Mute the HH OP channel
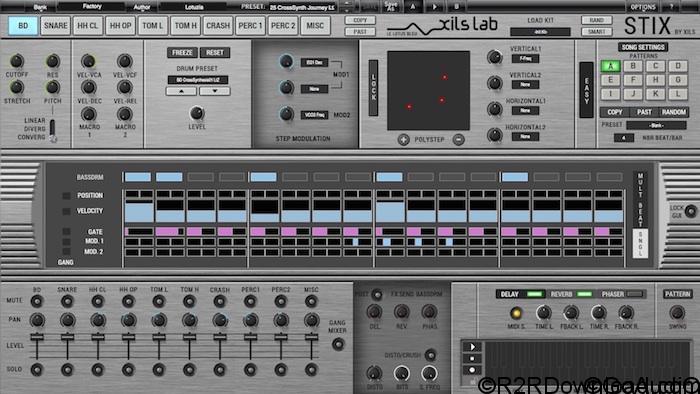Image resolution: width=700 pixels, height=394 pixels. click(128, 302)
